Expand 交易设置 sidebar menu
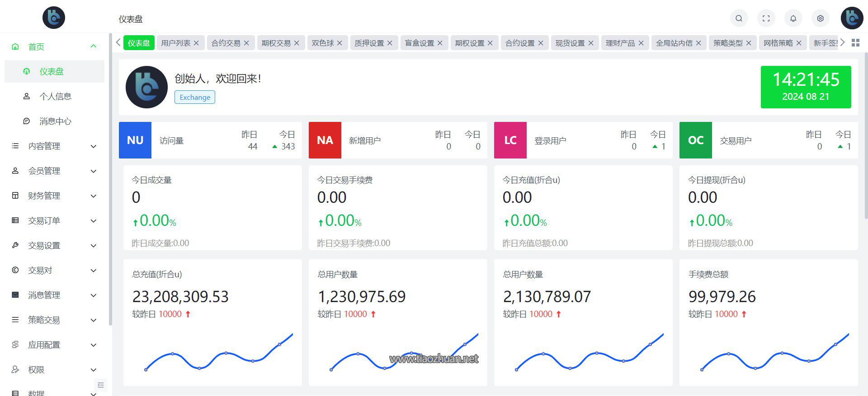Screen dimensions: 868x396 (54, 245)
